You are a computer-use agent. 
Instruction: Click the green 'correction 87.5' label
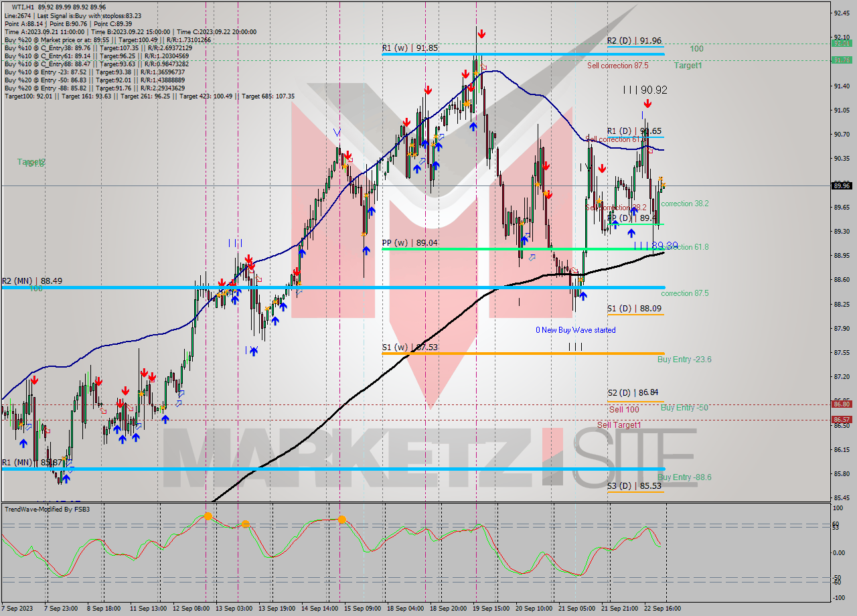click(x=685, y=293)
